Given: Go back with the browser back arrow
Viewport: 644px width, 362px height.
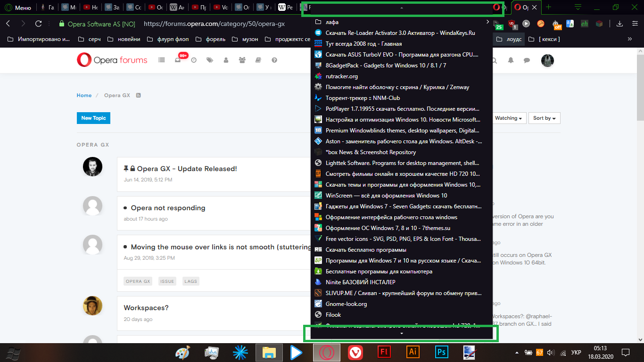Looking at the screenshot, I should coord(8,24).
